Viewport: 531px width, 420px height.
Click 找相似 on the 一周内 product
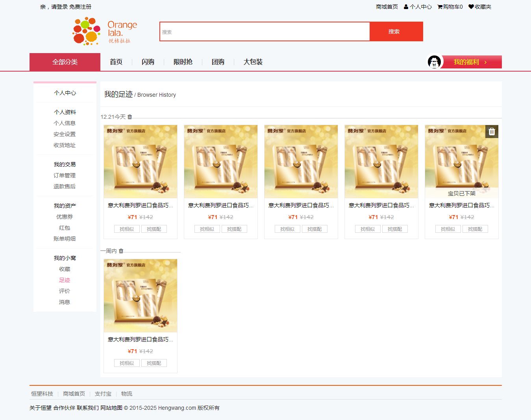click(x=127, y=363)
